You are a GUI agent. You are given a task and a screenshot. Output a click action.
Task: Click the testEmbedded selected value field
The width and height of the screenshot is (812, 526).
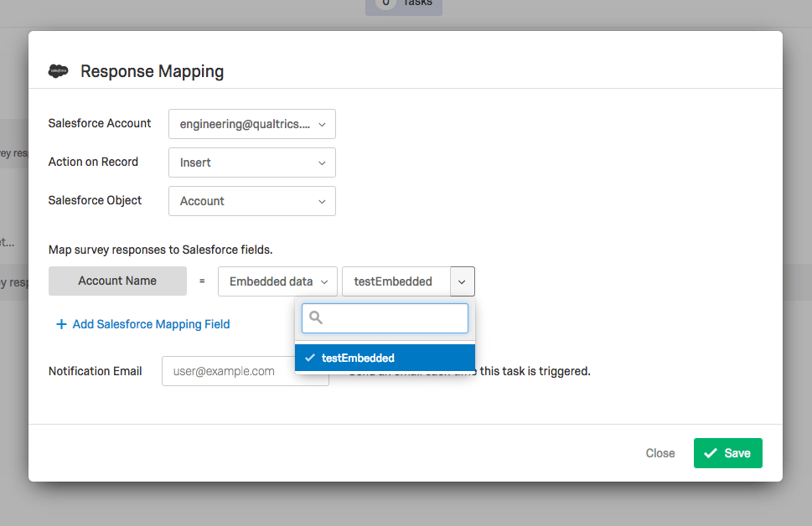click(396, 281)
